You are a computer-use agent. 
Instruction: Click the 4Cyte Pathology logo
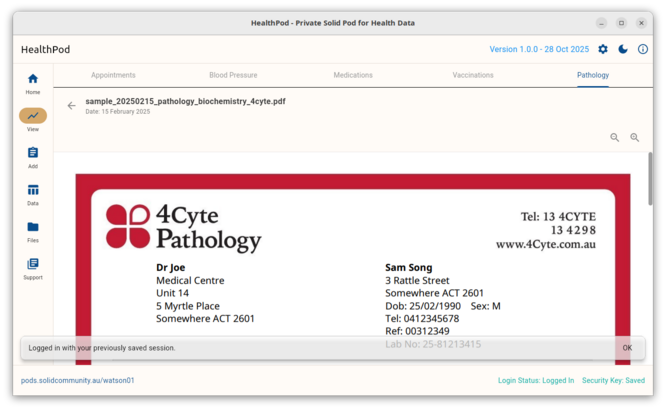(x=183, y=227)
